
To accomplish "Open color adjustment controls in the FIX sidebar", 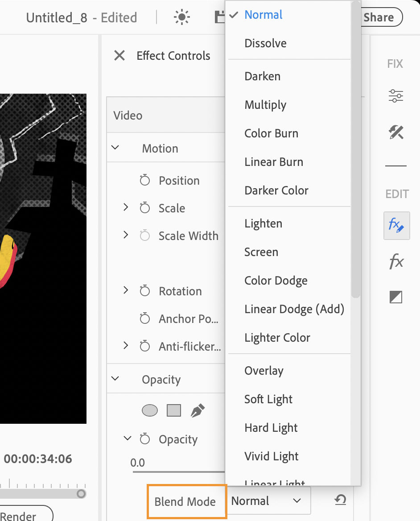I will (395, 95).
